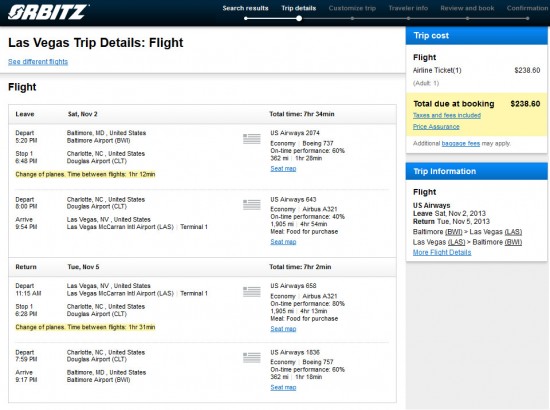Image resolution: width=550 pixels, height=410 pixels.
Task: Go to the Search results step
Action: click(x=245, y=8)
